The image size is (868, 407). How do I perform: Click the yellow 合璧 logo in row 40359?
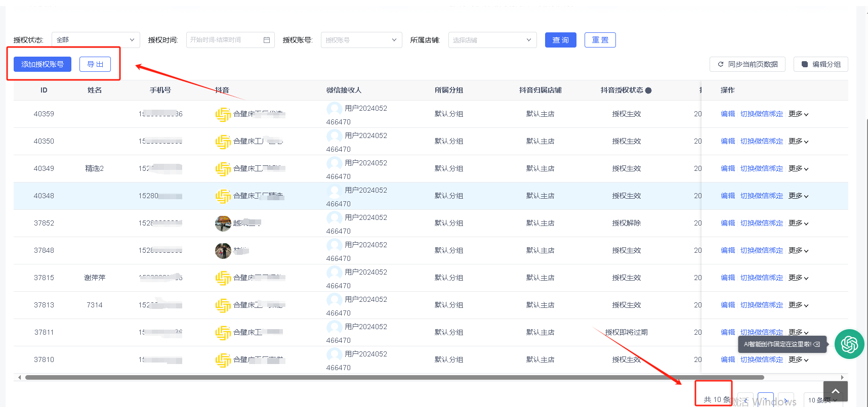pos(223,114)
